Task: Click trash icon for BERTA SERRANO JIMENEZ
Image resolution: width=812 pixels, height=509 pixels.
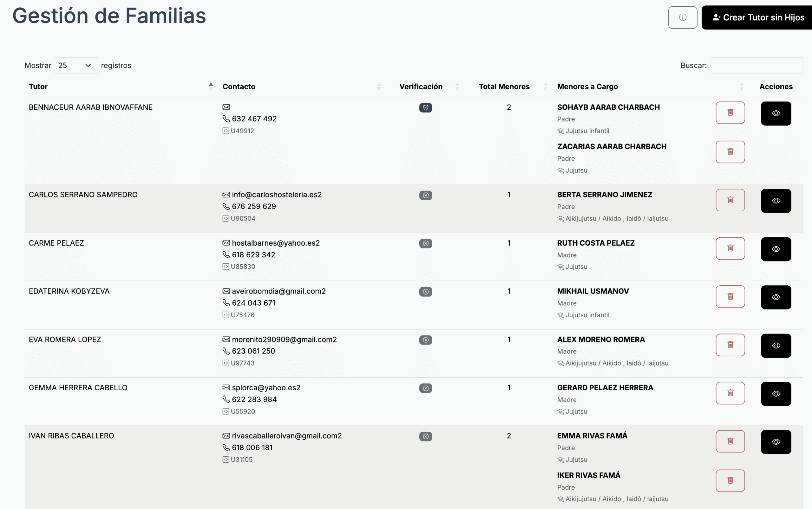Action: coord(730,200)
